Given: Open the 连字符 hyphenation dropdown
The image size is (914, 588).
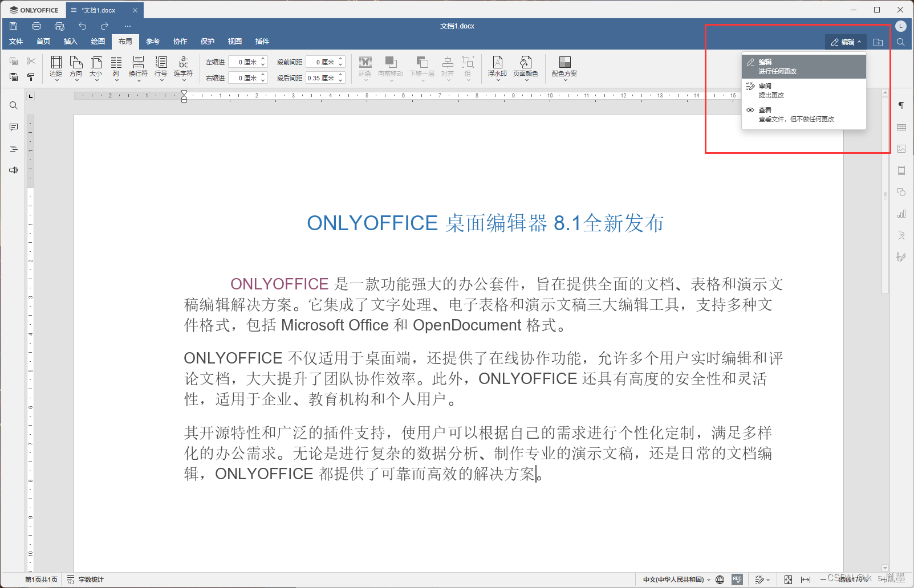Looking at the screenshot, I should pos(184,68).
